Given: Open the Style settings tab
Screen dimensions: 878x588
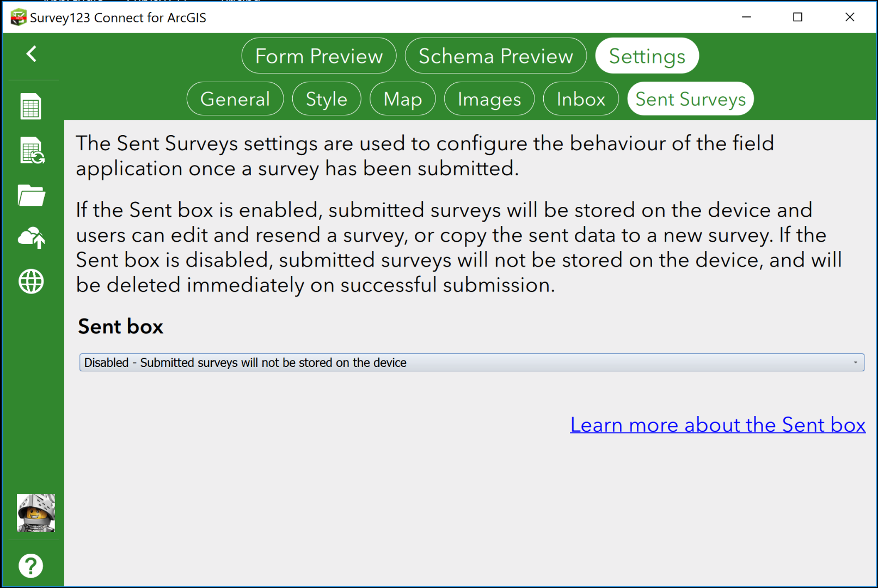Looking at the screenshot, I should [x=327, y=99].
